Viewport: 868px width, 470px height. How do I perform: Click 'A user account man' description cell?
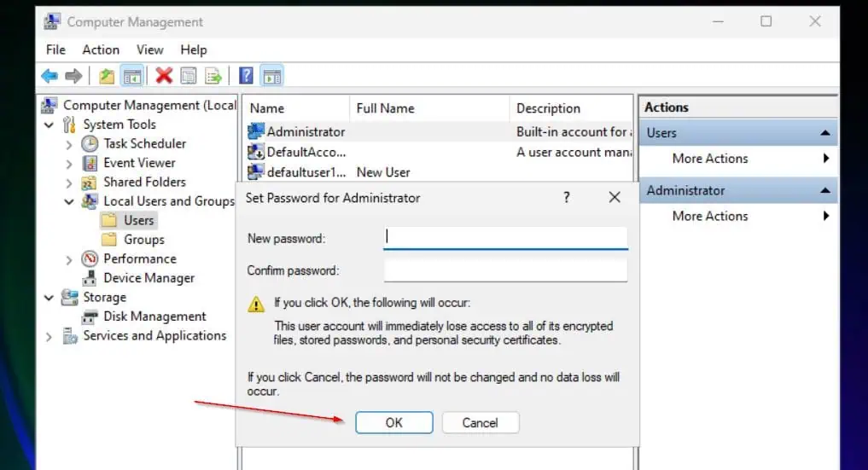point(574,152)
